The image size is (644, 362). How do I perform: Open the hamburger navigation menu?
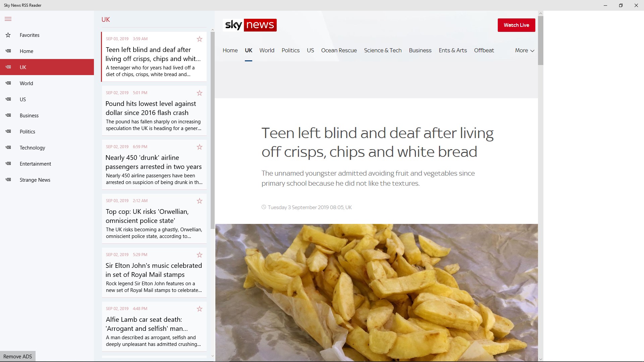8,19
